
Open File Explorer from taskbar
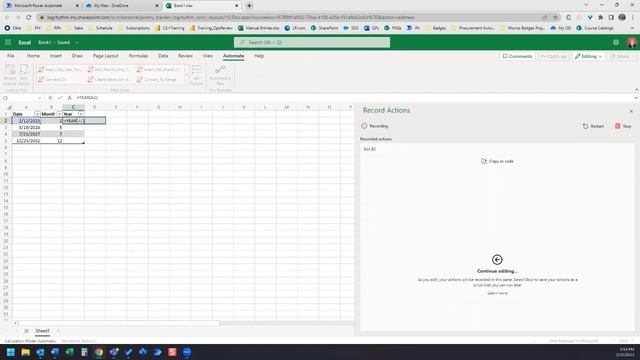[25, 352]
